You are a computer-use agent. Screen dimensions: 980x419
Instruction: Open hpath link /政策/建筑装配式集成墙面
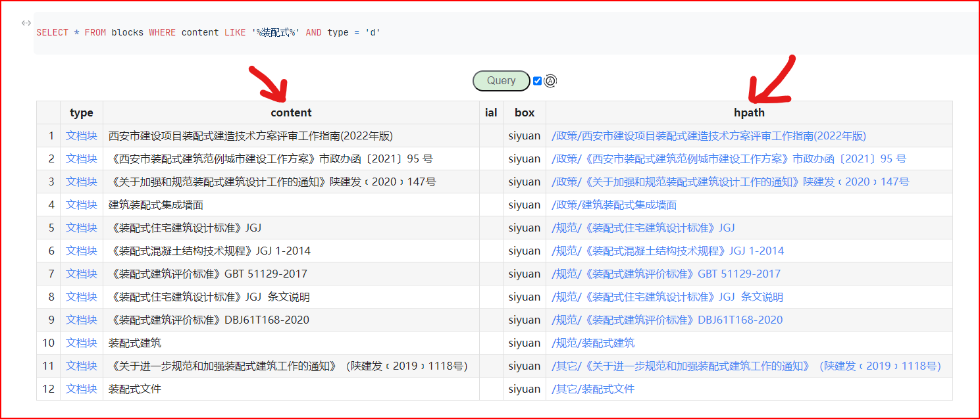614,205
